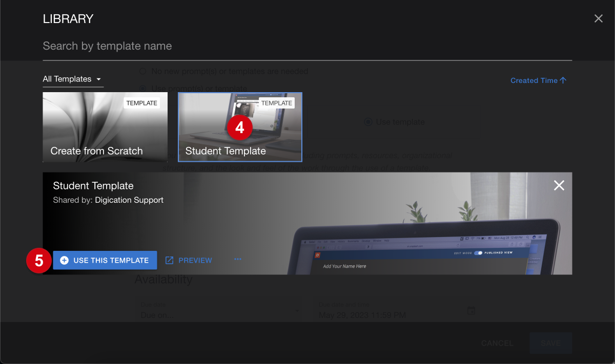This screenshot has height=364, width=615.
Task: Select 'Use prompt(s) or template' radio button
Action: pos(143,89)
